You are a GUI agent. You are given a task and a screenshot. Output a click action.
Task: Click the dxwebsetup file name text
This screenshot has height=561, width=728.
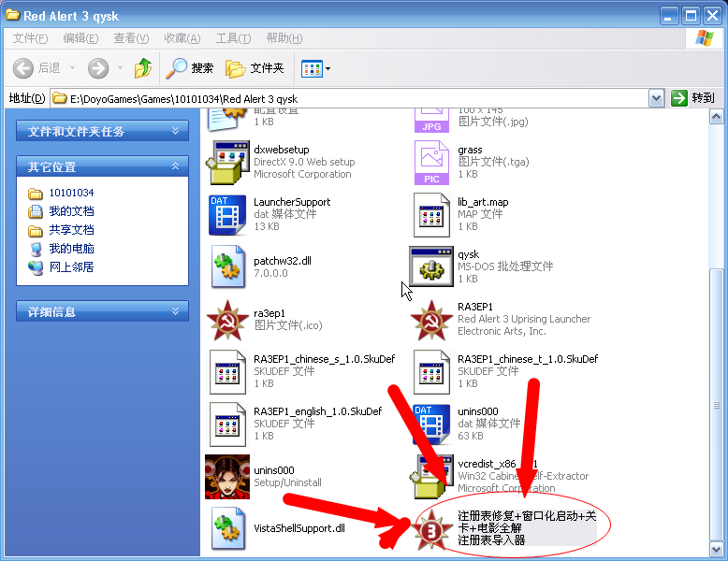pos(282,150)
